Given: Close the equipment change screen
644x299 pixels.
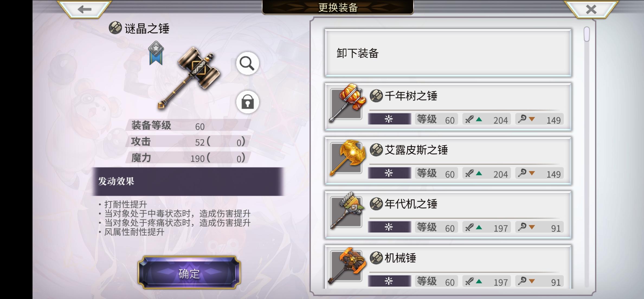Looking at the screenshot, I should pos(591,9).
